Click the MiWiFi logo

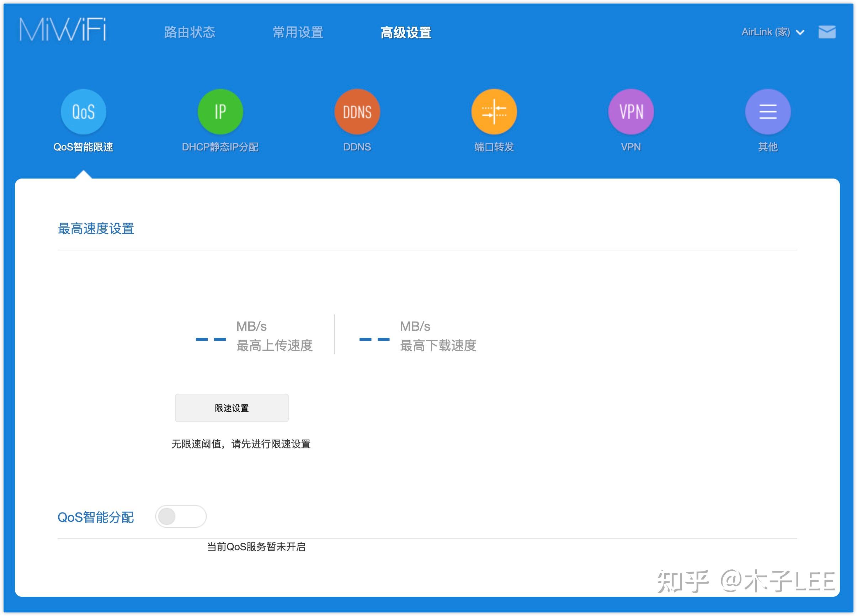[63, 30]
